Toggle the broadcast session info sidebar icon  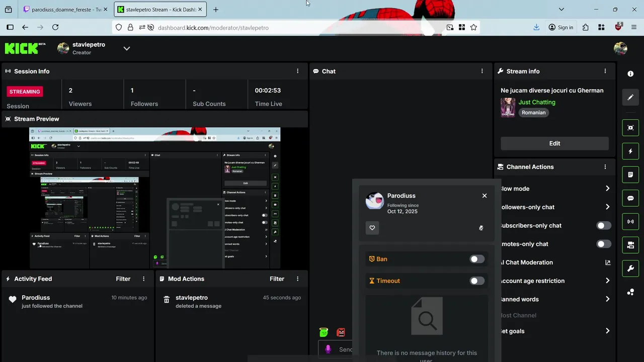[630, 222]
